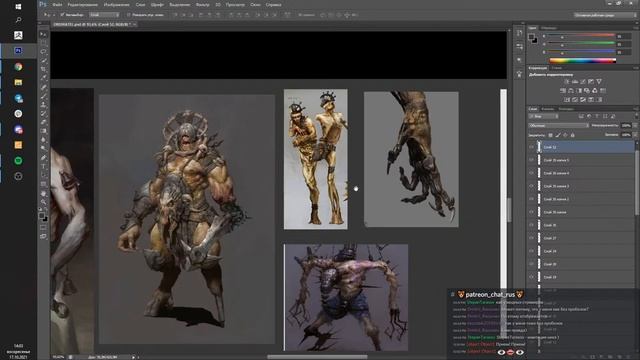Hide the Слой 52 layer
The width and height of the screenshot is (640, 360).
coord(531,147)
